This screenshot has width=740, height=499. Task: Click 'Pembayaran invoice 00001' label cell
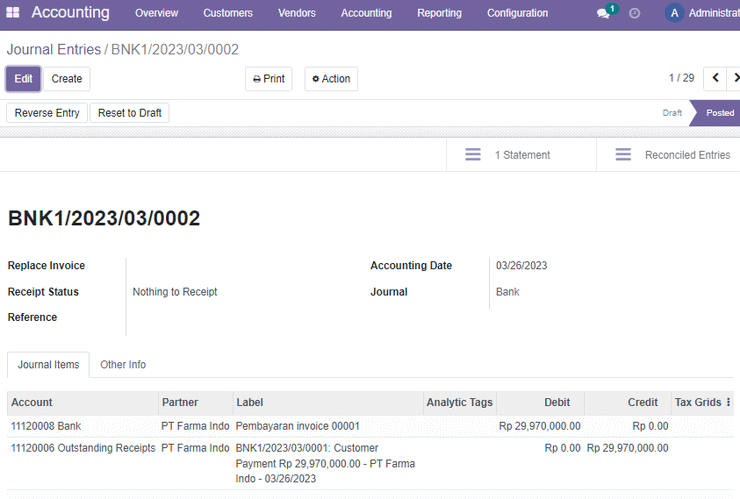click(x=297, y=426)
